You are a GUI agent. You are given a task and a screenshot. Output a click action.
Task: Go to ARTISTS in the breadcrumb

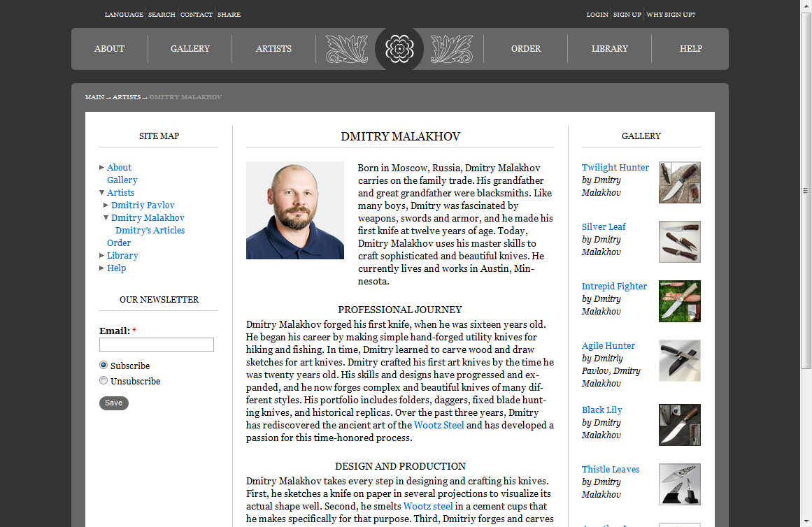coord(127,97)
